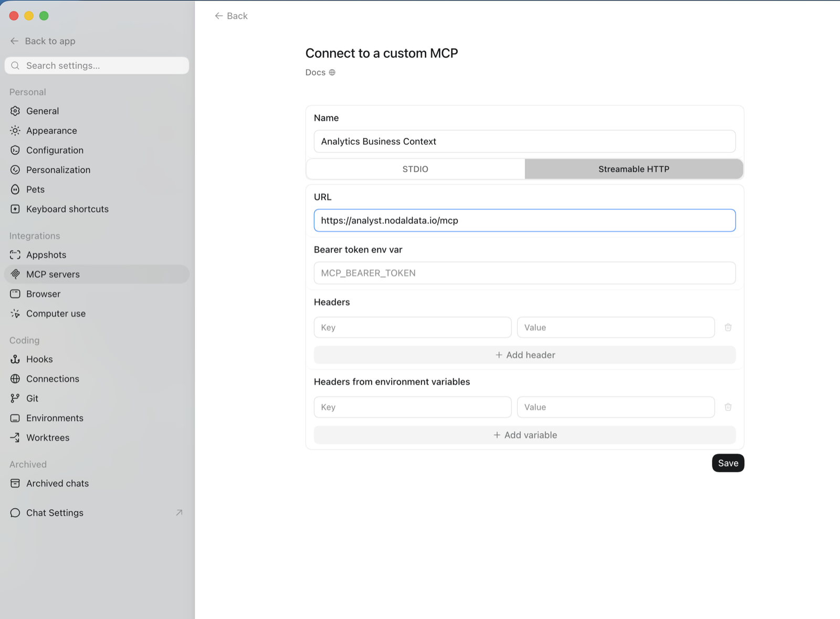The image size is (840, 619).
Task: Open General settings
Action: tap(97, 111)
